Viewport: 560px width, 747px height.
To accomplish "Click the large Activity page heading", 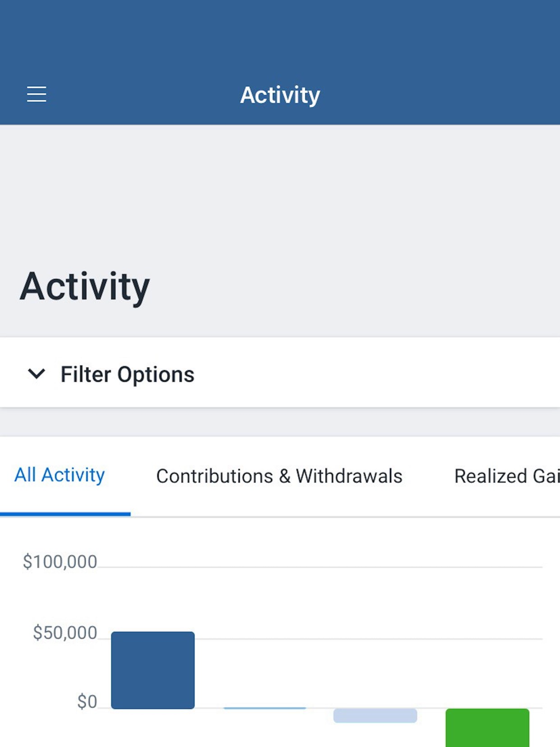I will (x=85, y=287).
